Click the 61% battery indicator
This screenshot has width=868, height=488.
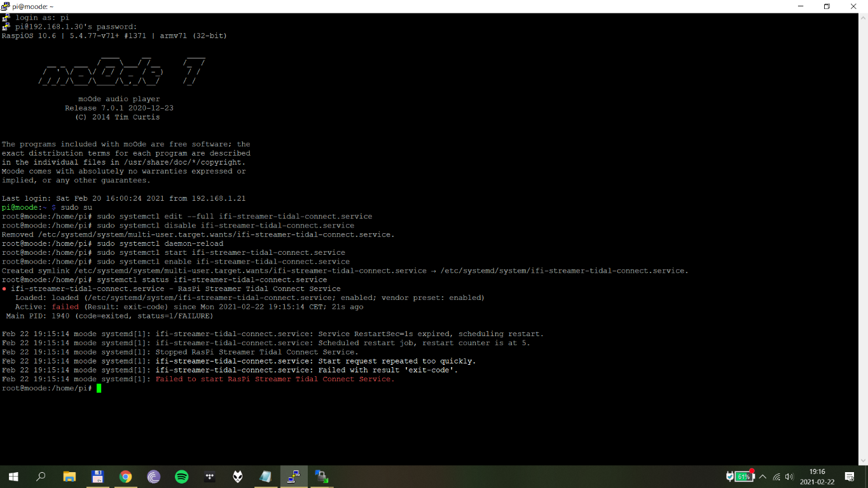point(743,477)
